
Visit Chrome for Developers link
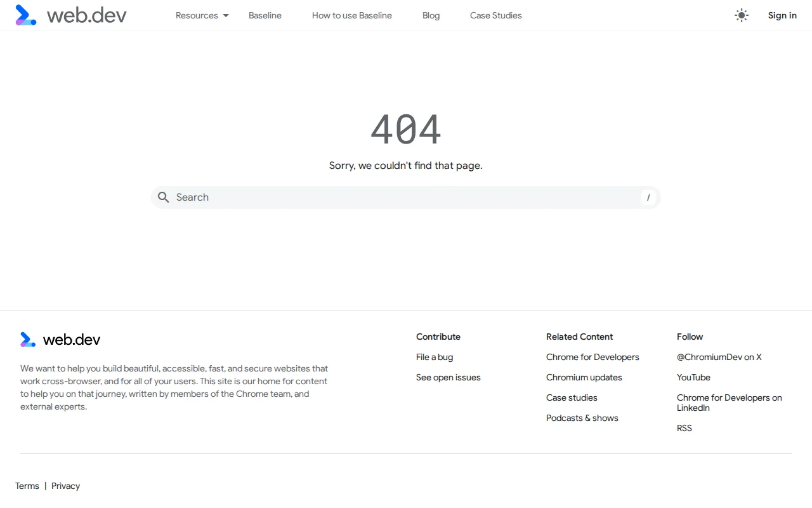tap(593, 357)
